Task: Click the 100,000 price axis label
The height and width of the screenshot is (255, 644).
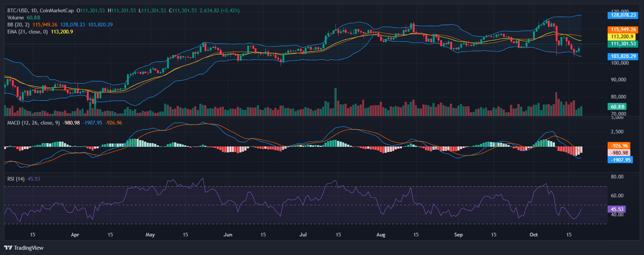Action: tap(620, 63)
